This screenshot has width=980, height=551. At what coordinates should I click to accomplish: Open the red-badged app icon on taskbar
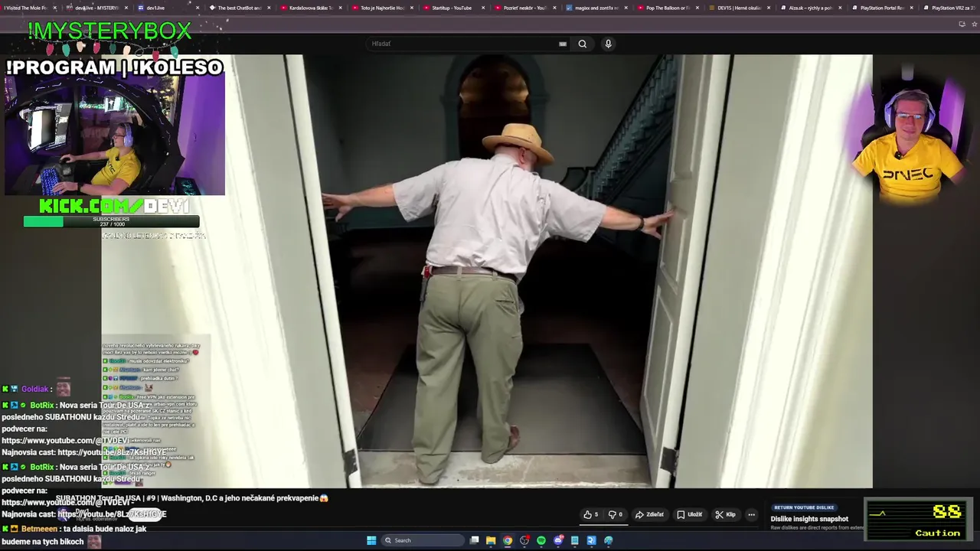tap(524, 540)
